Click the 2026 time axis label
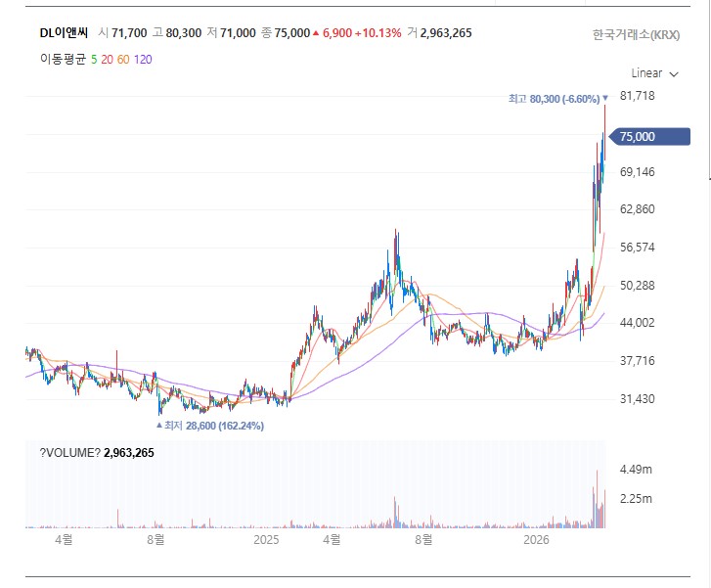 pos(536,540)
